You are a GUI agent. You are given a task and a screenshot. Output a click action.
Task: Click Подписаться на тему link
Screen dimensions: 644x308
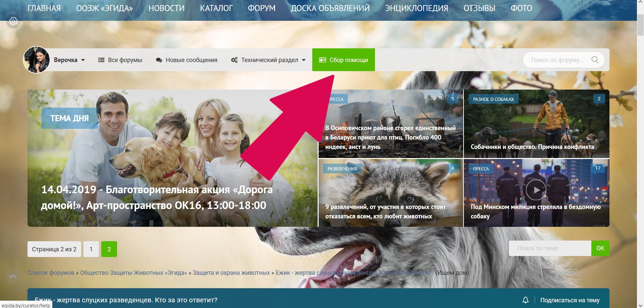tap(570, 300)
